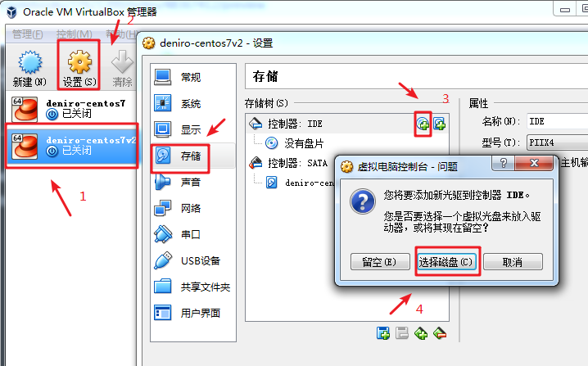
Task: Cancel the dialog with the 取消 button
Action: (513, 261)
